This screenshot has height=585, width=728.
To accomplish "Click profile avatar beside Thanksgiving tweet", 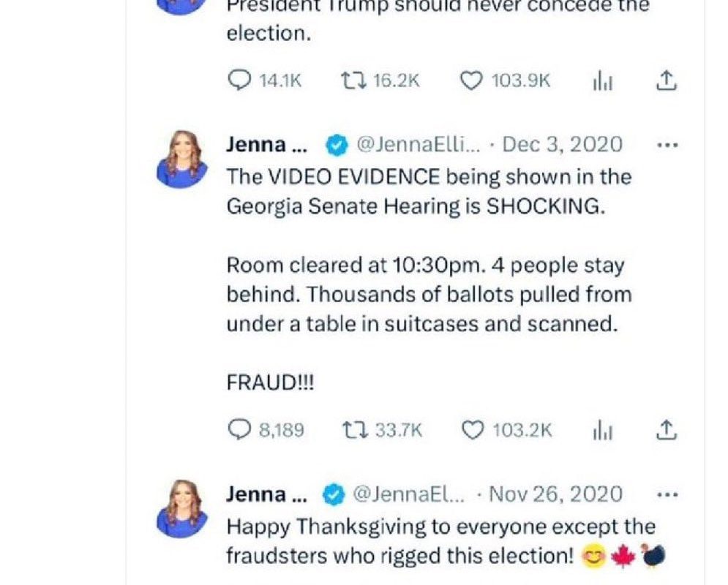I will click(x=182, y=509).
